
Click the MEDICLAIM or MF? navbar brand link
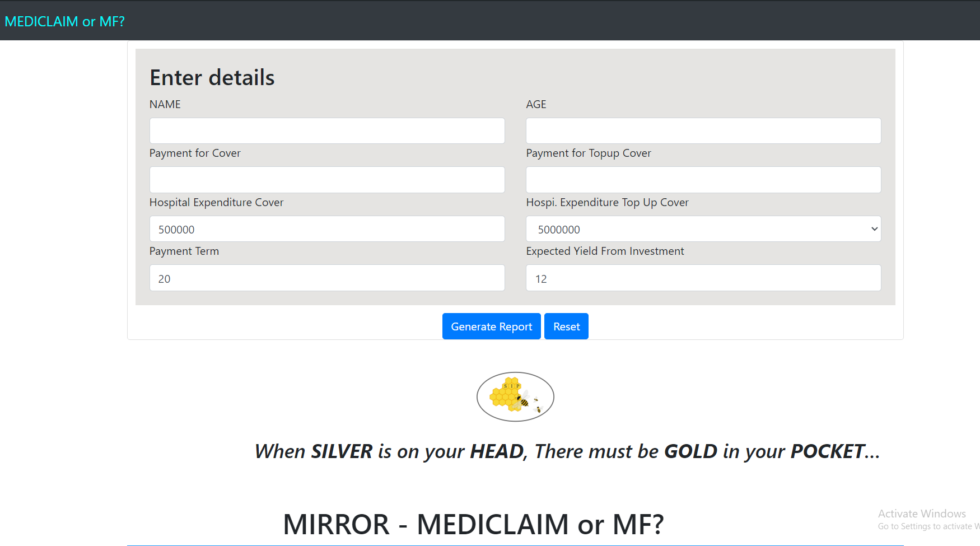[64, 21]
